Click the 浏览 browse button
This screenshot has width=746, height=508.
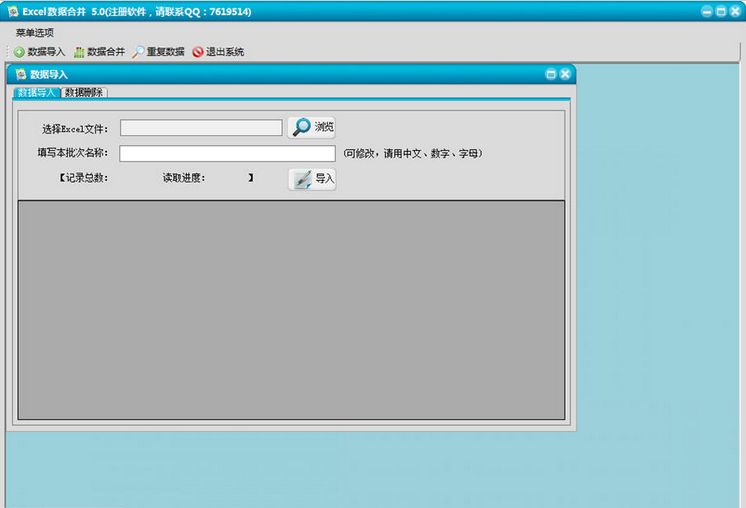pyautogui.click(x=312, y=127)
